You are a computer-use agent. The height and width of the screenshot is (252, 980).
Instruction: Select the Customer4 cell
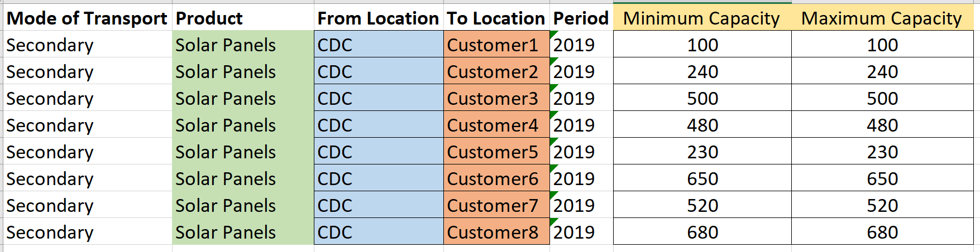click(496, 125)
